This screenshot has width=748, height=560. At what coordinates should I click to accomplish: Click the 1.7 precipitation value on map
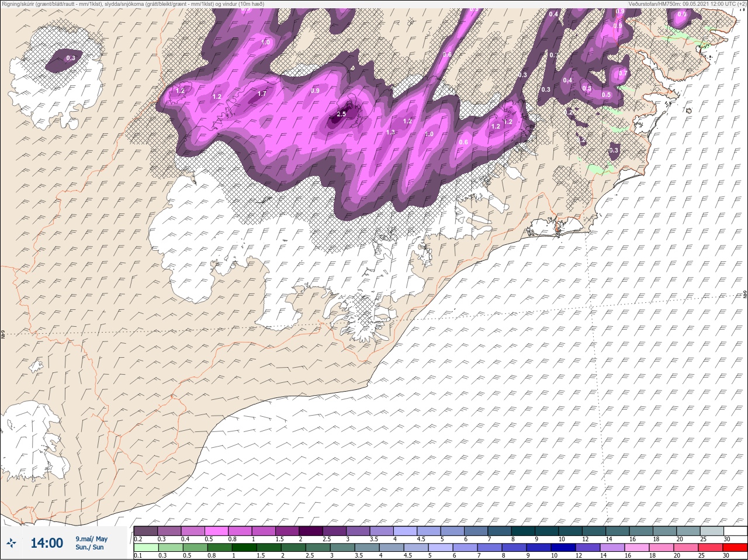click(262, 94)
